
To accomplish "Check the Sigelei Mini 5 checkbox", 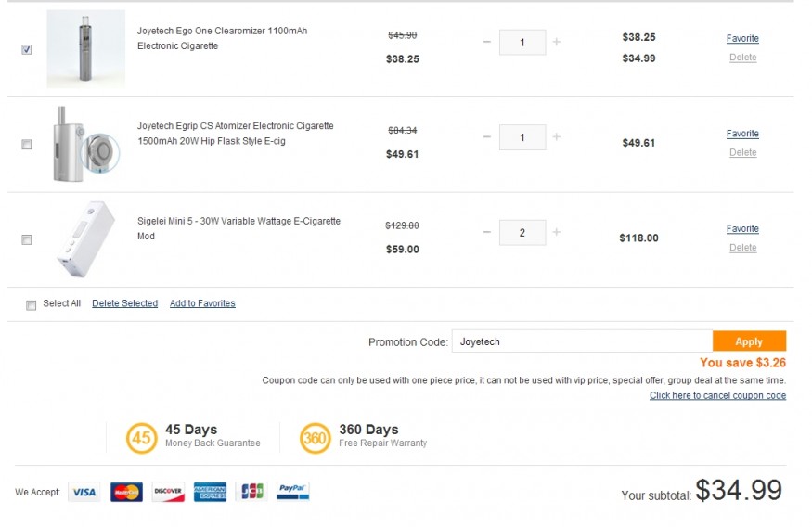I will point(26,239).
